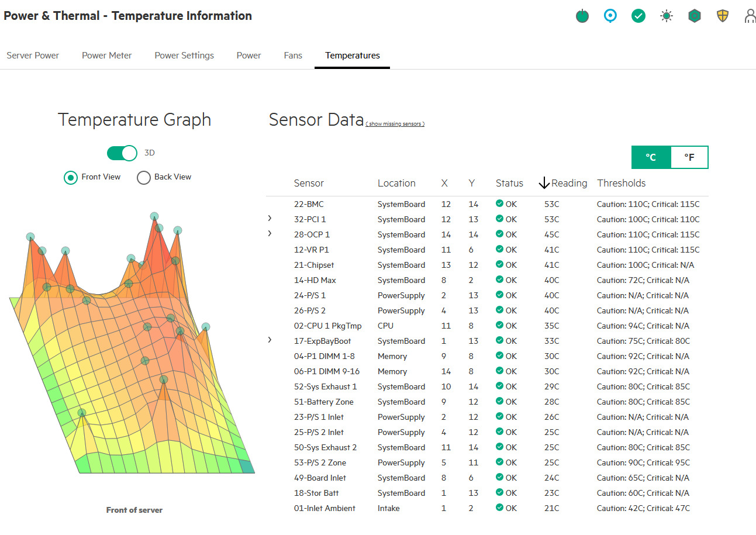Switch readings to °F
The height and width of the screenshot is (535, 756).
coord(689,157)
